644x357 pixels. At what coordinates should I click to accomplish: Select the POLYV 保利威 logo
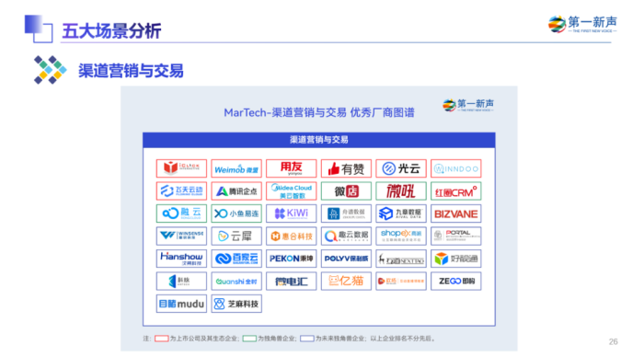pyautogui.click(x=346, y=259)
